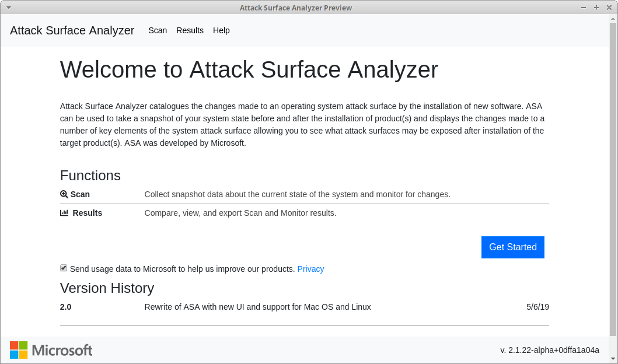Click the Microsoft four-color logo in footer
This screenshot has height=364, width=618.
pos(19,350)
